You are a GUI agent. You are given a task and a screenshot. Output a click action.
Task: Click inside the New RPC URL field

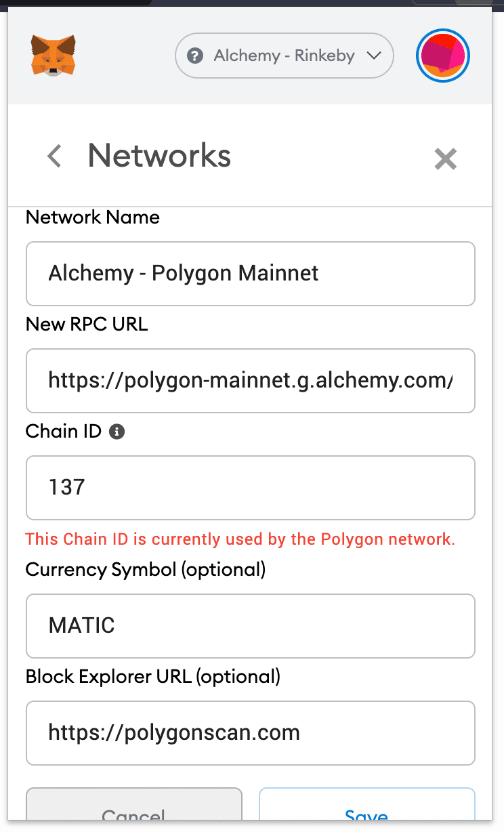point(251,381)
